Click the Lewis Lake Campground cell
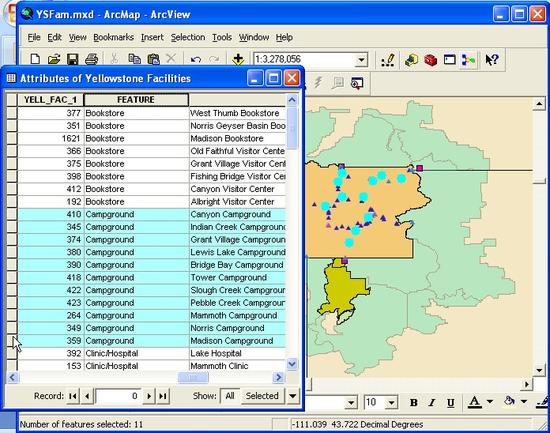This screenshot has height=433, width=550. pos(237,252)
